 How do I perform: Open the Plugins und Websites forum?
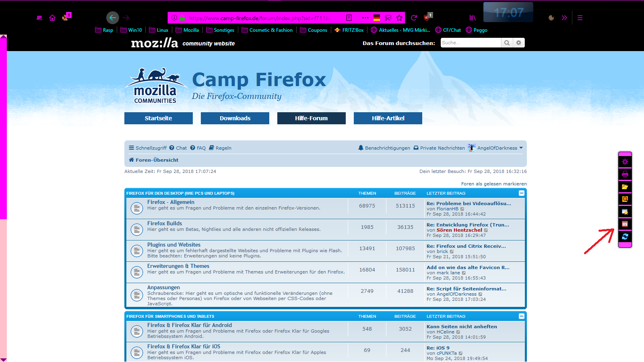pyautogui.click(x=174, y=245)
